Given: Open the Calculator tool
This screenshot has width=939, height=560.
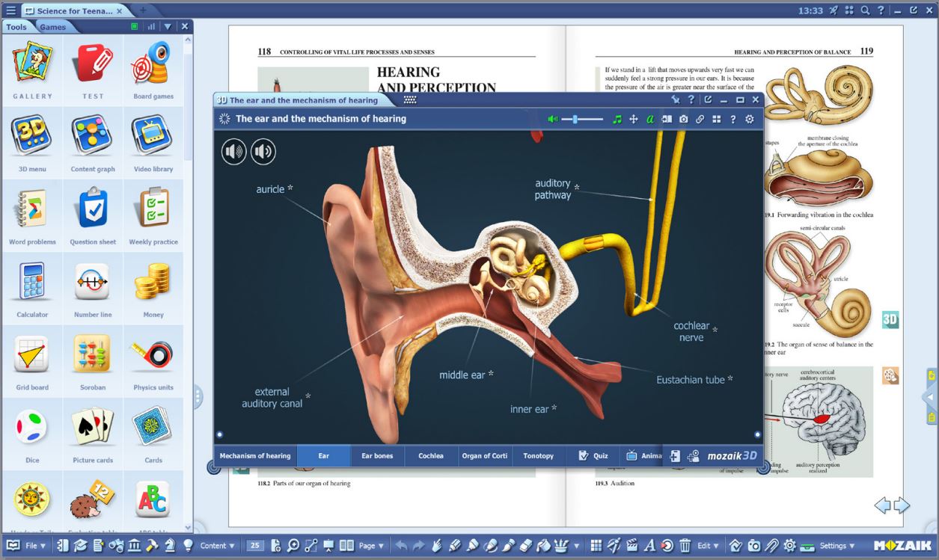Looking at the screenshot, I should (32, 289).
